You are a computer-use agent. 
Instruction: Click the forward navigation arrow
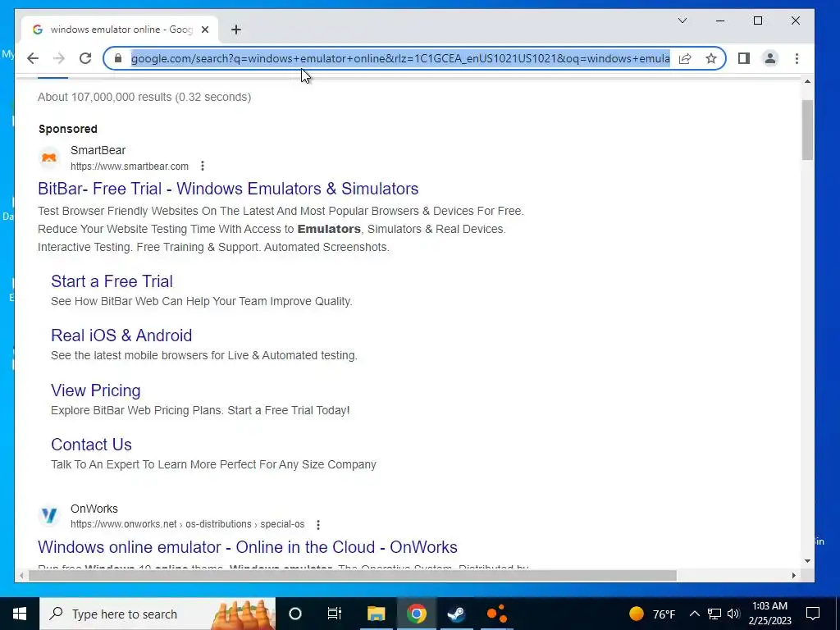[x=59, y=58]
